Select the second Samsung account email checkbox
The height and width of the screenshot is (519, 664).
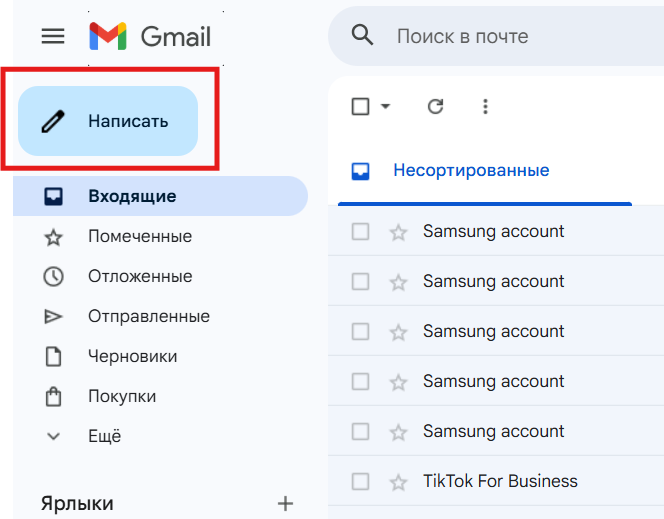click(x=360, y=282)
